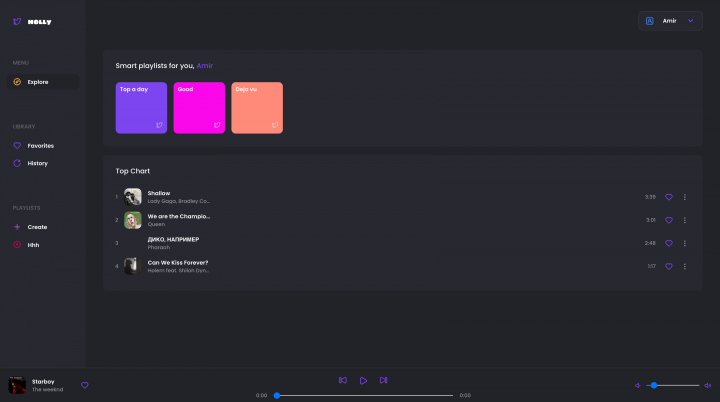Click the volume slider handle
720x402 pixels.
click(x=654, y=385)
